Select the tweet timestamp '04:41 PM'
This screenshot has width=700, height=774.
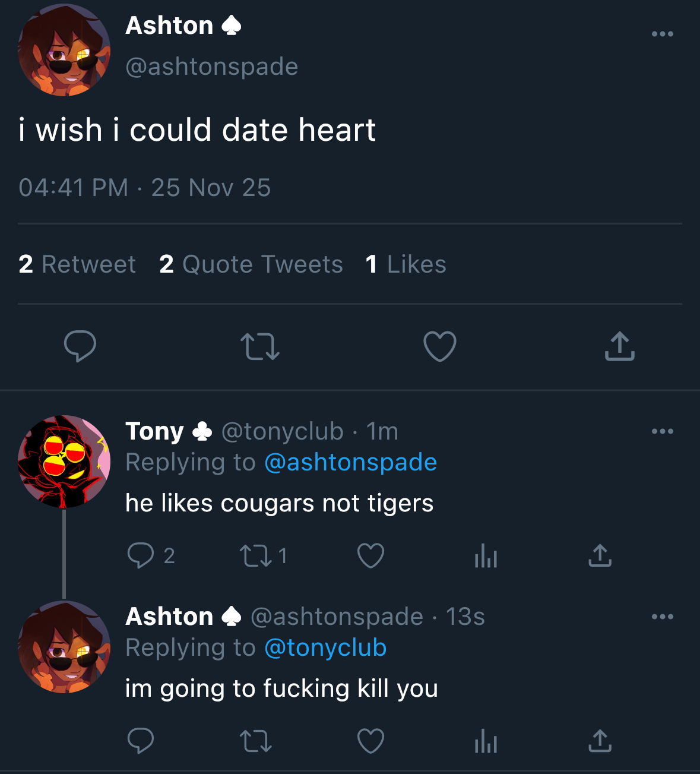(72, 187)
